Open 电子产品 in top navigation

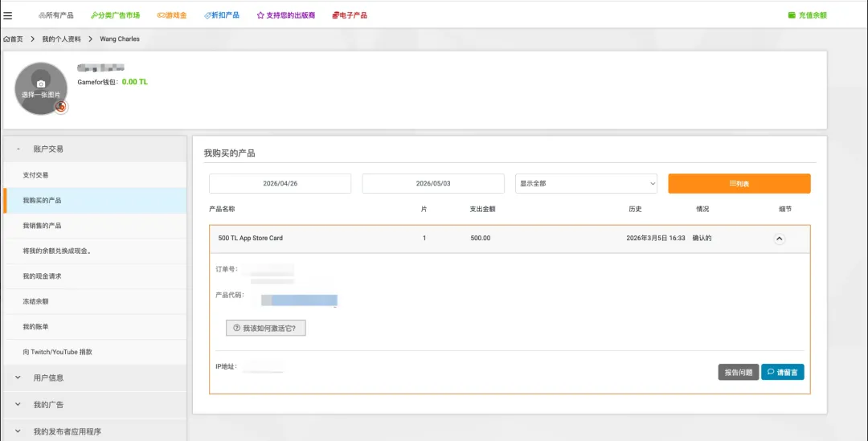(350, 15)
